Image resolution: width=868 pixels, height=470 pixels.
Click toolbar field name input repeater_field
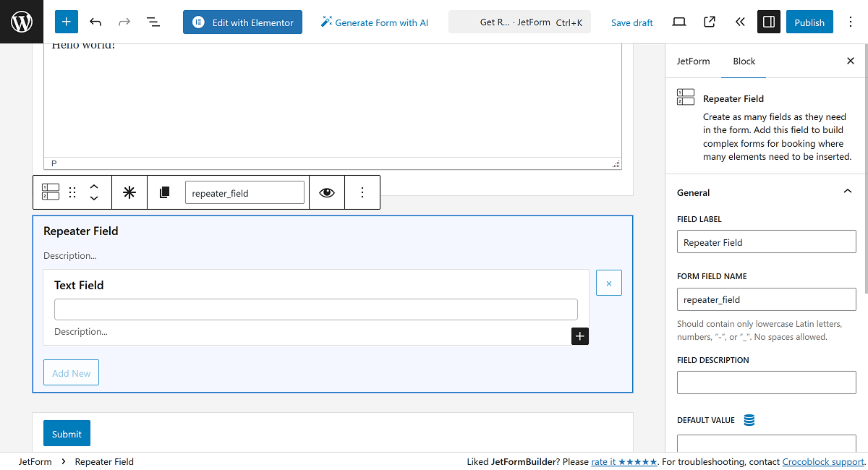(244, 192)
